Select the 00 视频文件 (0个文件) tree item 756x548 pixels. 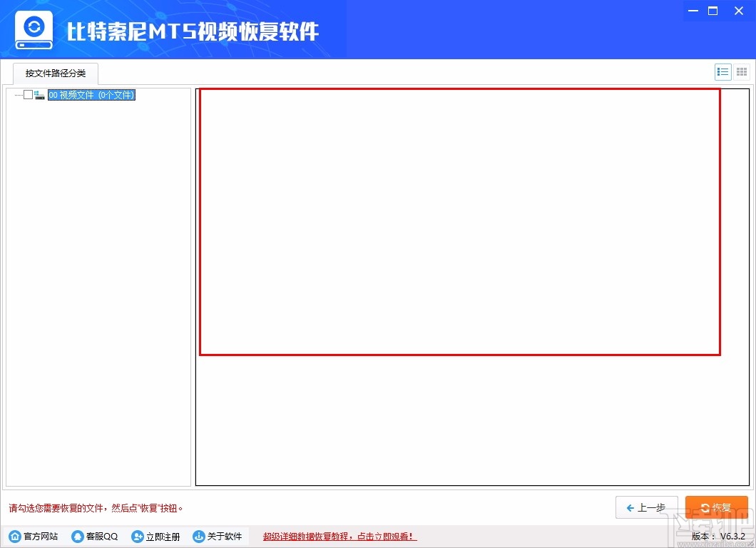(91, 94)
